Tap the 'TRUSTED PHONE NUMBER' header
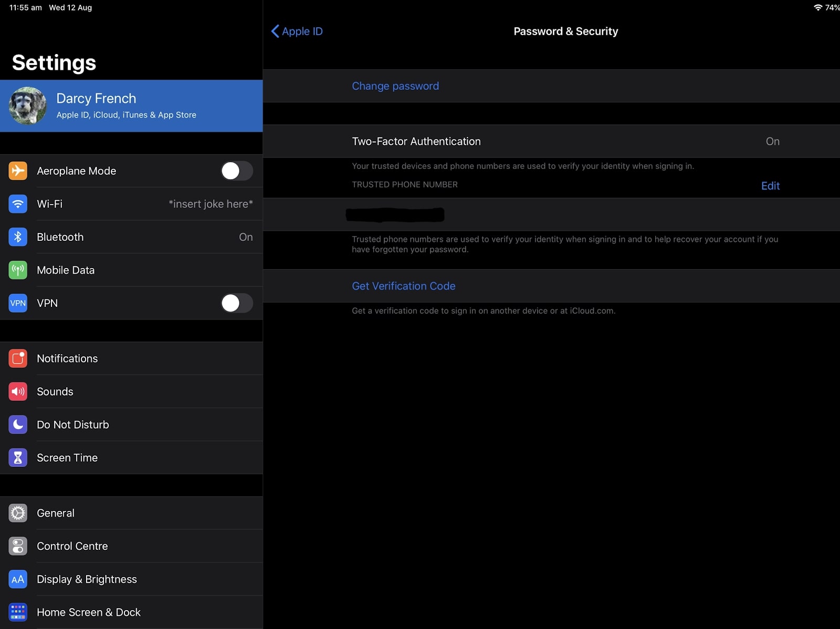Viewport: 840px width, 629px height. tap(405, 185)
